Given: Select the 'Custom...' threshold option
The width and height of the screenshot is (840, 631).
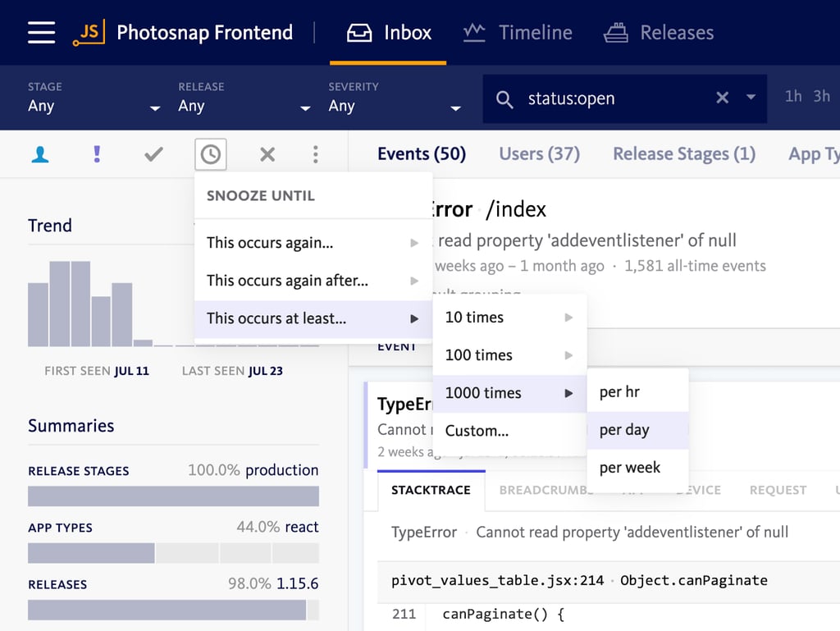Looking at the screenshot, I should tap(477, 431).
